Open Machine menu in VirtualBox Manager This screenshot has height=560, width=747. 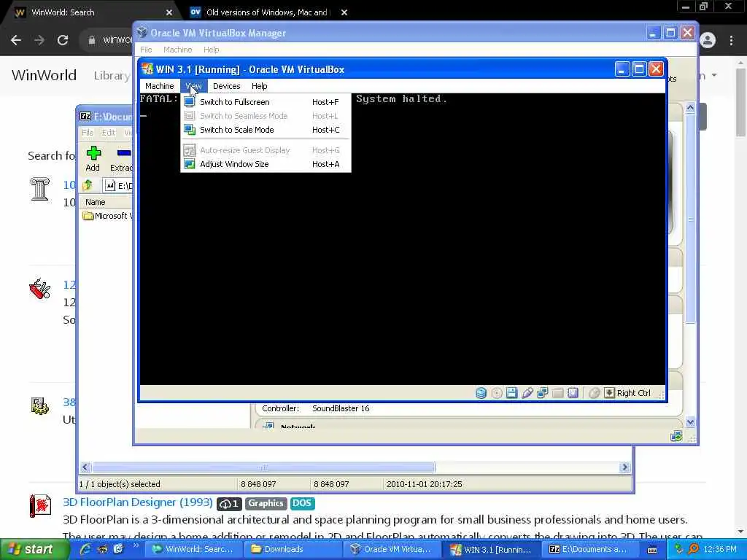click(x=178, y=50)
